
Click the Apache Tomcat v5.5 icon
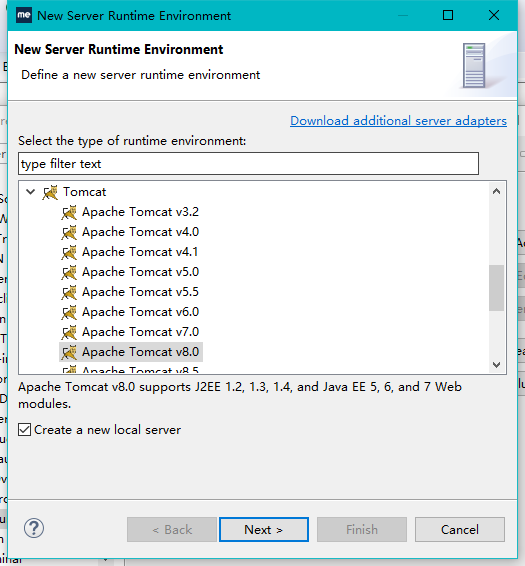click(x=69, y=292)
